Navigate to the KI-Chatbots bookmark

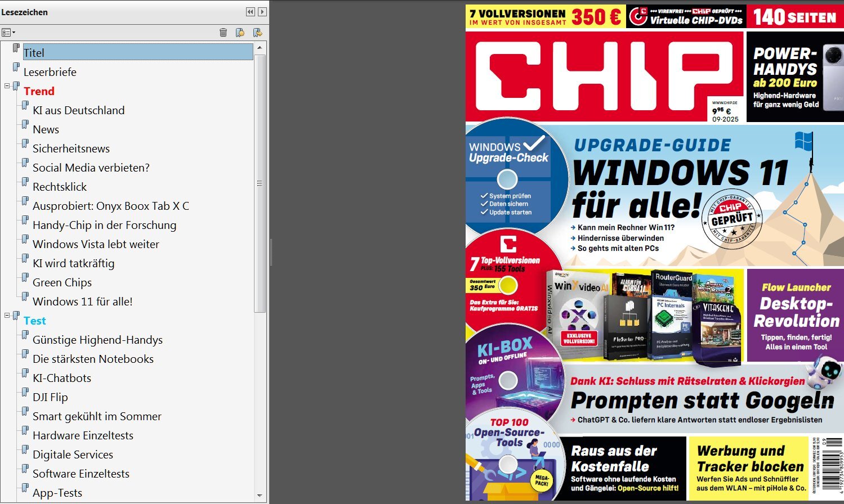62,378
